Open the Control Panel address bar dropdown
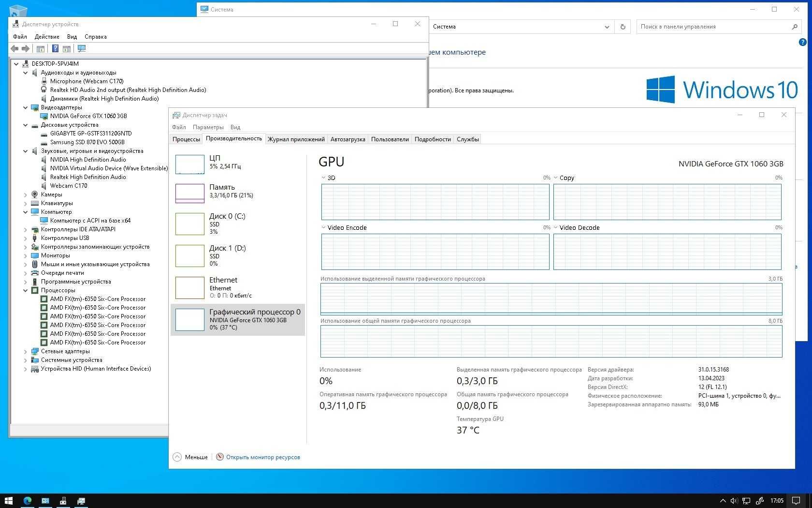 [607, 27]
